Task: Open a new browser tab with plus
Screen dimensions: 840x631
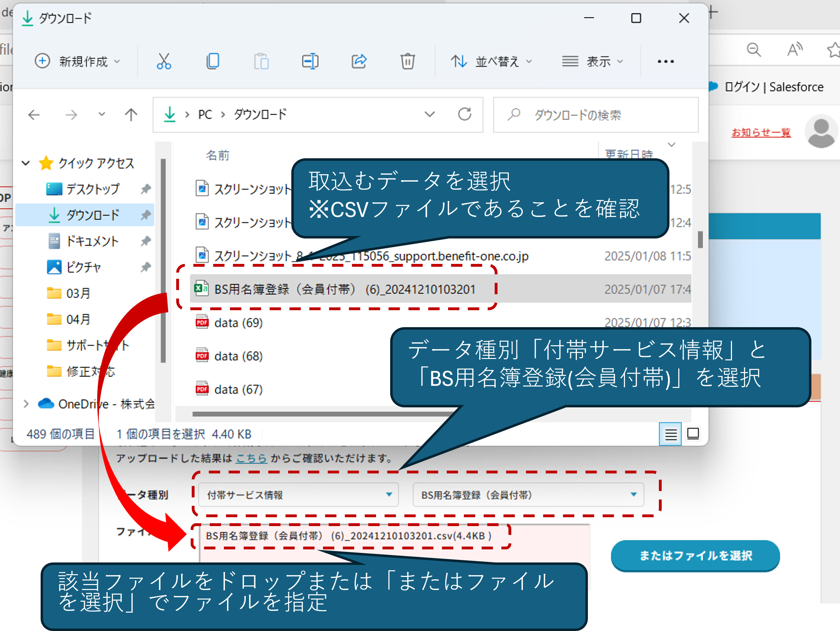Action: click(x=713, y=12)
